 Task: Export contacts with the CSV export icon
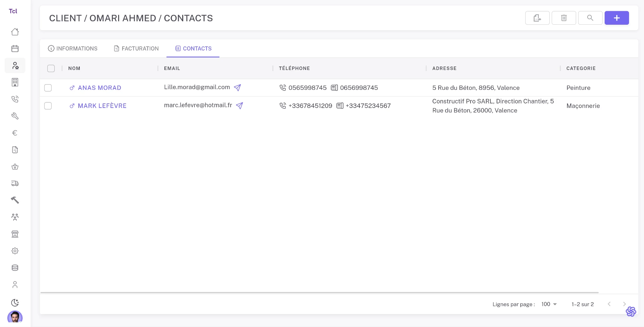tap(537, 18)
